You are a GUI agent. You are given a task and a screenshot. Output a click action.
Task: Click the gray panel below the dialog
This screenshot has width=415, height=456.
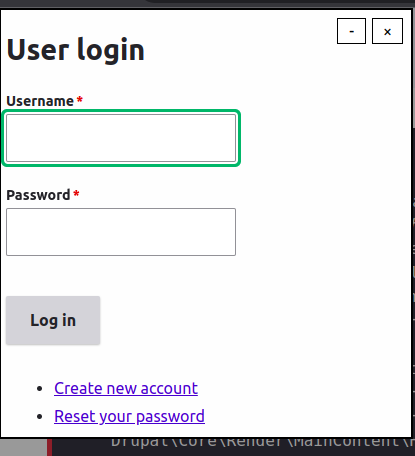23,447
